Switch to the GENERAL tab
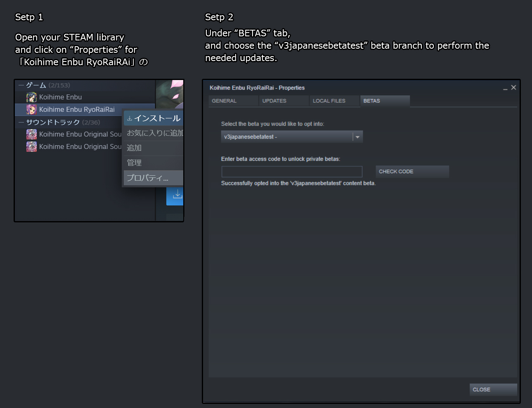This screenshot has height=408, width=532. [x=233, y=101]
